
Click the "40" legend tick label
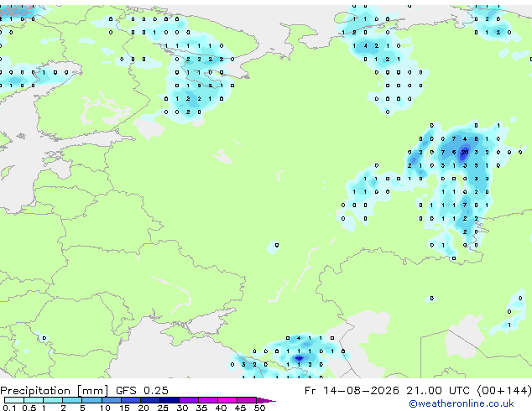click(221, 408)
